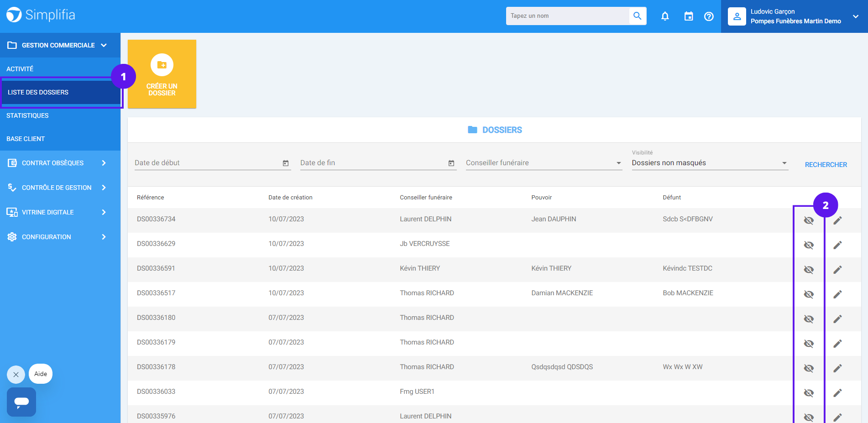Click the Gestion Commerciale folder icon

(x=12, y=45)
